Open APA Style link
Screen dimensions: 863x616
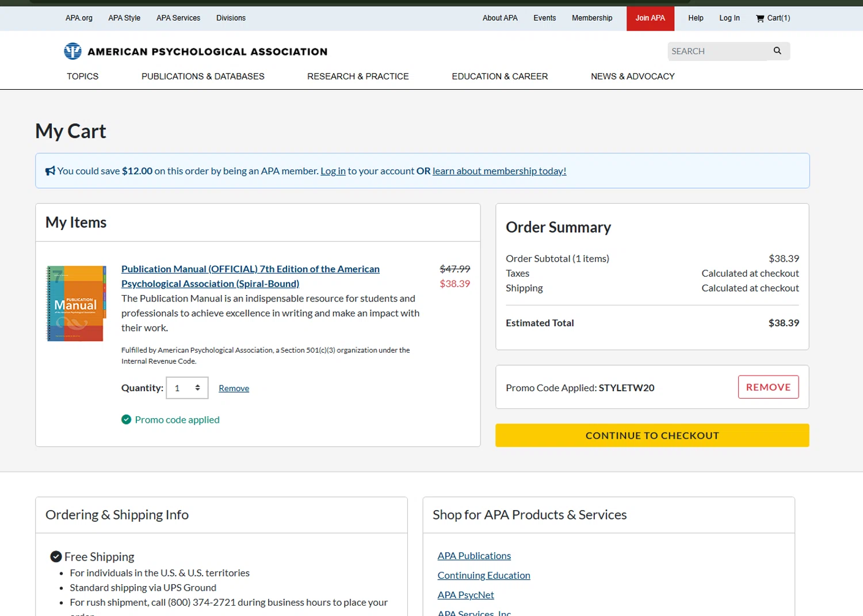[124, 18]
